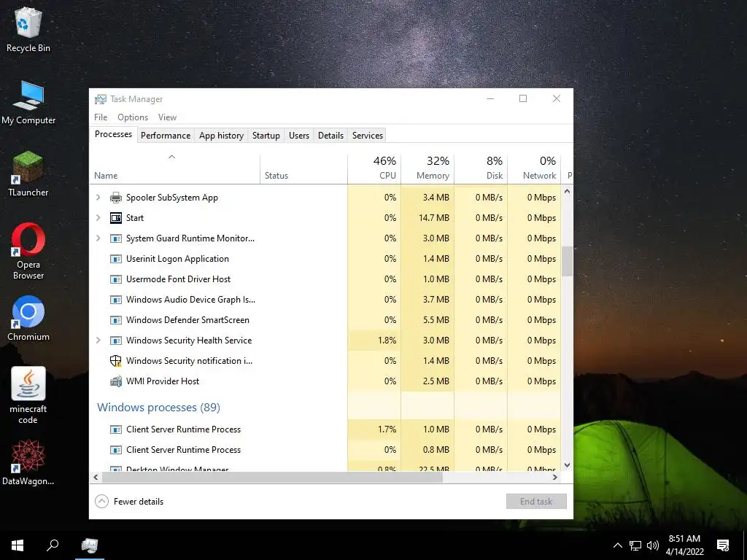
Task: Open the network tray icon
Action: pos(635,545)
